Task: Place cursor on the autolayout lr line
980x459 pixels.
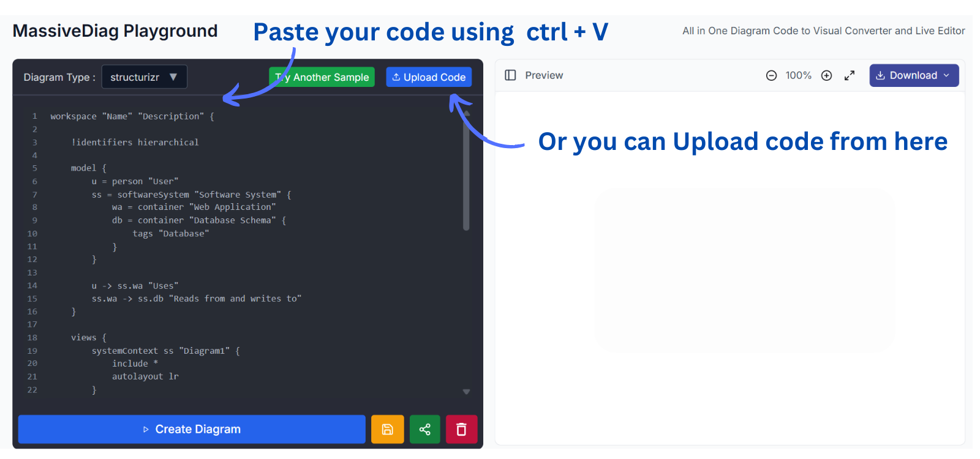Action: coord(145,376)
